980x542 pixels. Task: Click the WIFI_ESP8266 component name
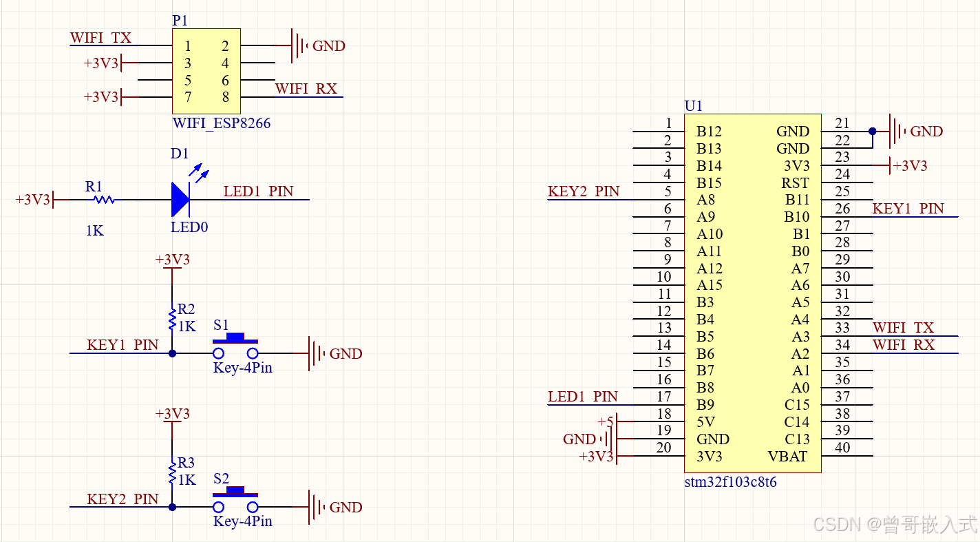[222, 123]
